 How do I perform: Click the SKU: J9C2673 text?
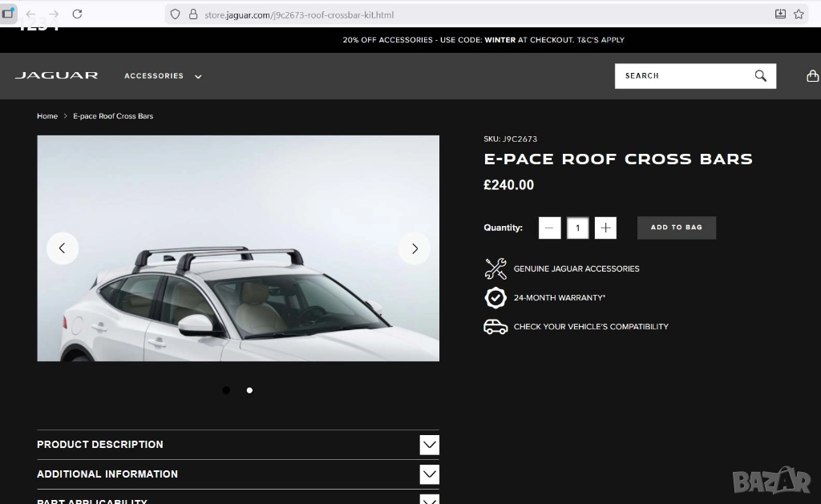(x=511, y=139)
